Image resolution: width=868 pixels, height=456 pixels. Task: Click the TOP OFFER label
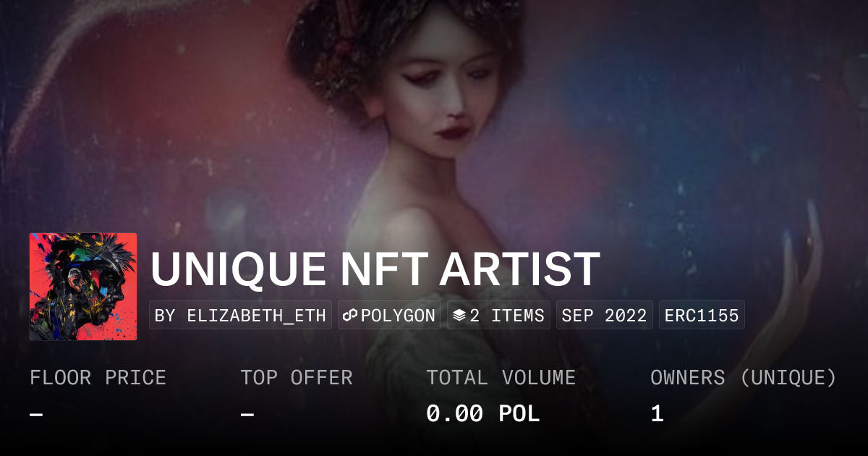pyautogui.click(x=297, y=378)
